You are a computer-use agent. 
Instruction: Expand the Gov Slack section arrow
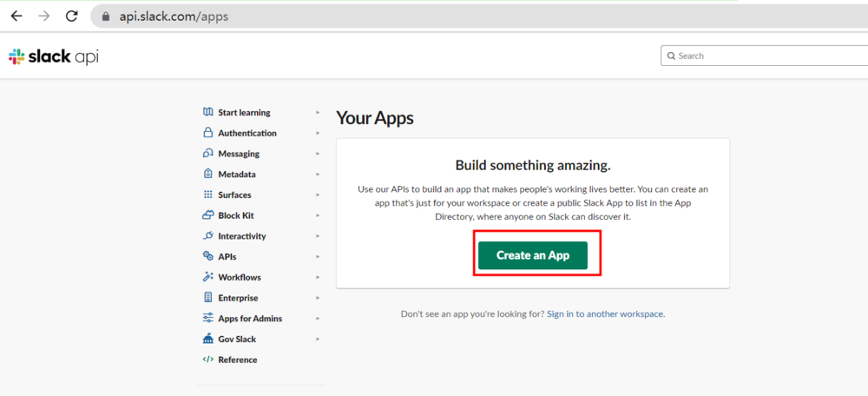[318, 339]
